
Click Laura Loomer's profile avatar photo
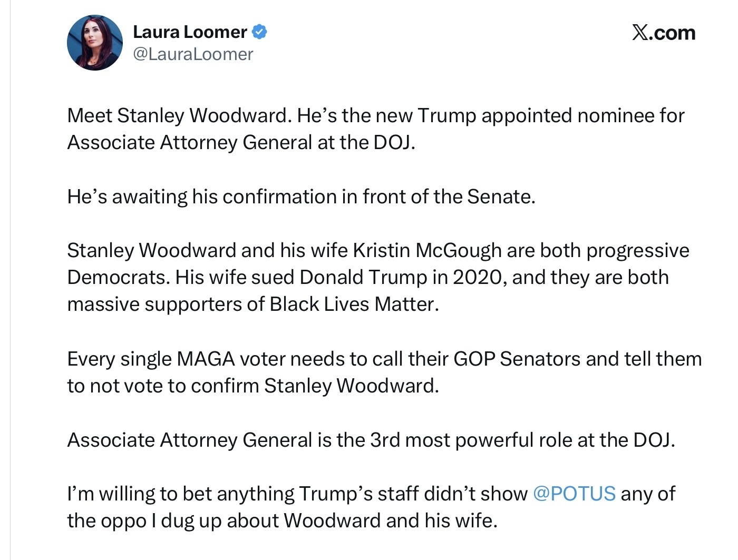tap(95, 43)
